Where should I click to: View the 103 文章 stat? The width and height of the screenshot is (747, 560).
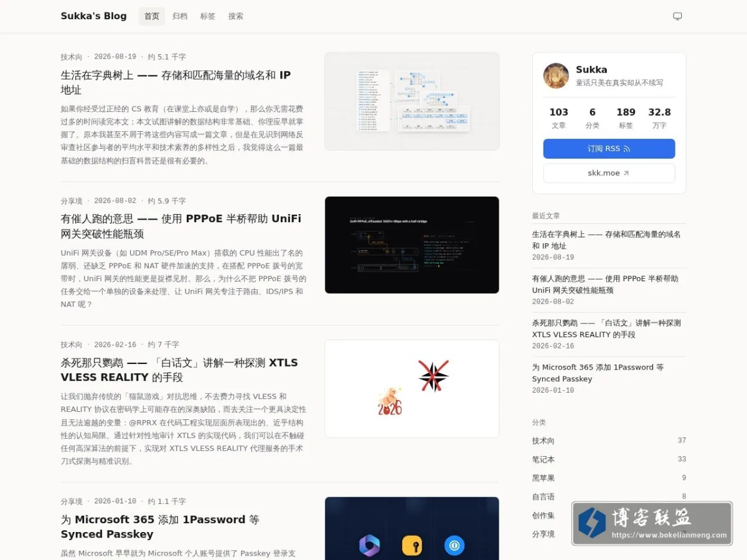click(558, 118)
